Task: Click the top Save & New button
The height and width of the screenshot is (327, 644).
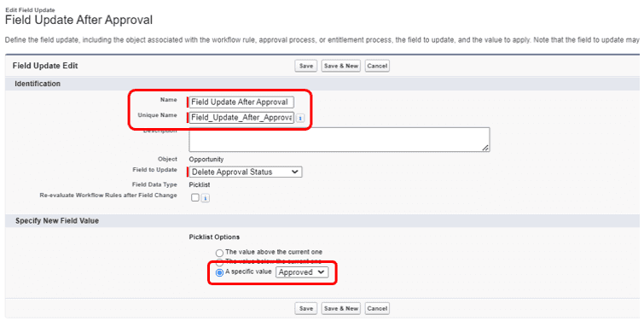Action: [341, 66]
